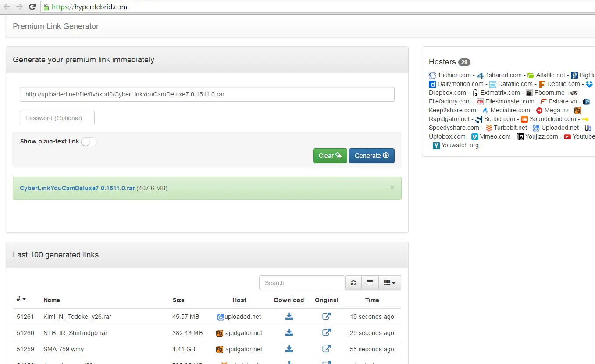Click the Vimeo.com V icon

475,137
